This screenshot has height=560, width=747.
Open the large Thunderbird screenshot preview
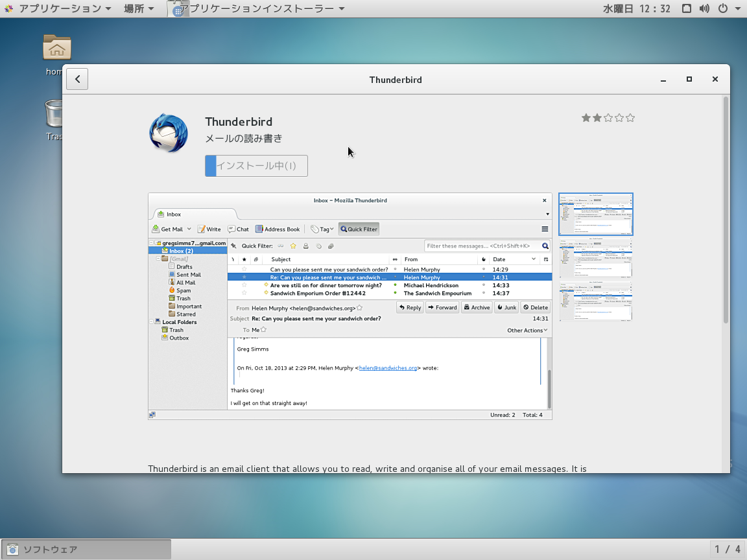tap(350, 306)
